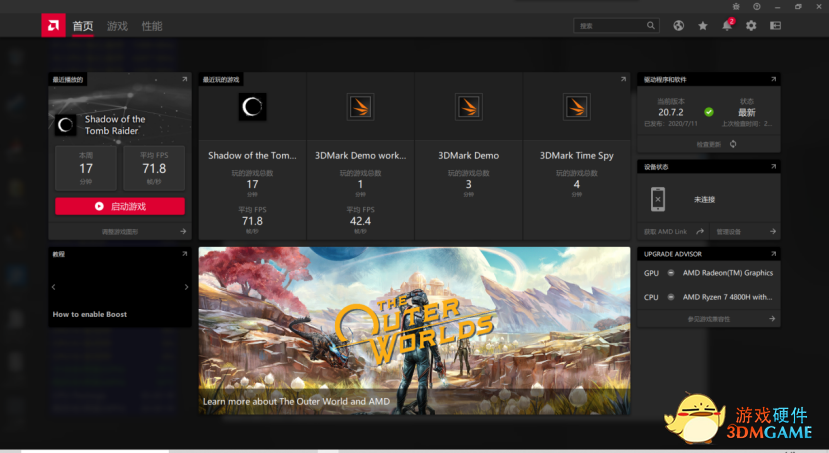Open the favorites star icon
This screenshot has height=453, width=829.
click(703, 25)
